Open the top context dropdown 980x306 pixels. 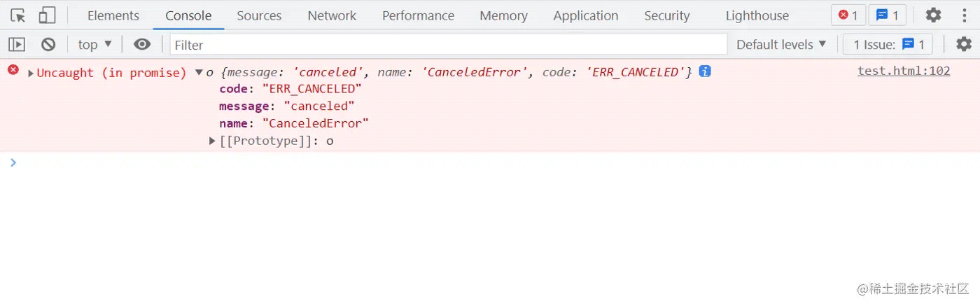94,45
